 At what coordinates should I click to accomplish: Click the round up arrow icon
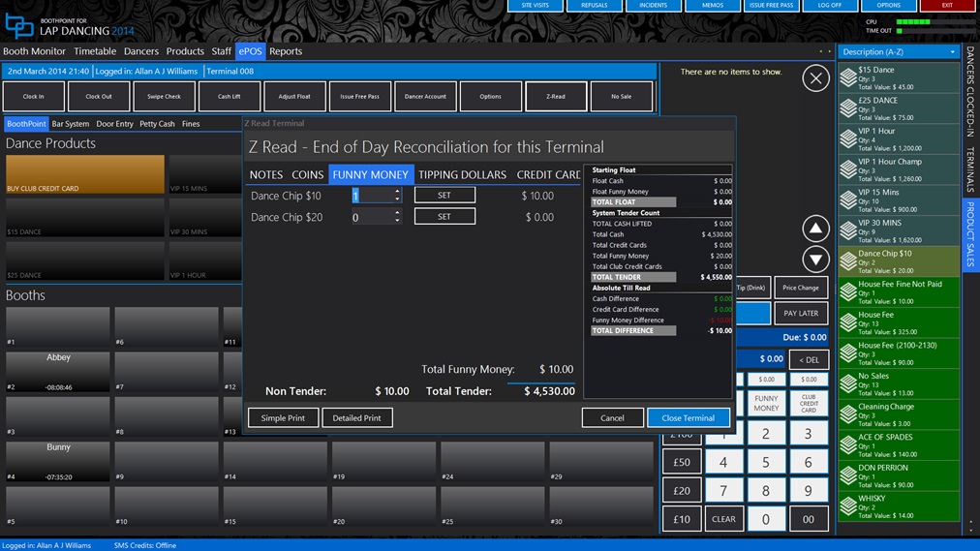[x=815, y=229]
